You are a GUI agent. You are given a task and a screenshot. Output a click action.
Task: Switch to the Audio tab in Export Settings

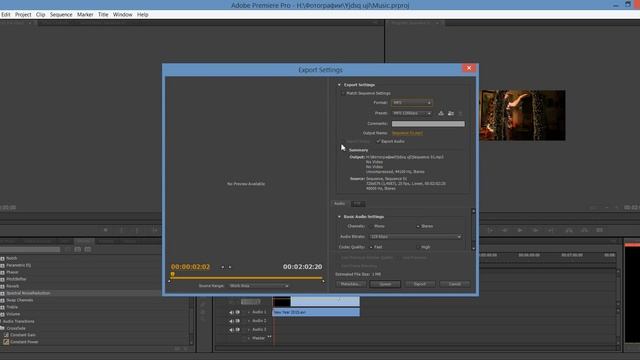click(x=340, y=203)
